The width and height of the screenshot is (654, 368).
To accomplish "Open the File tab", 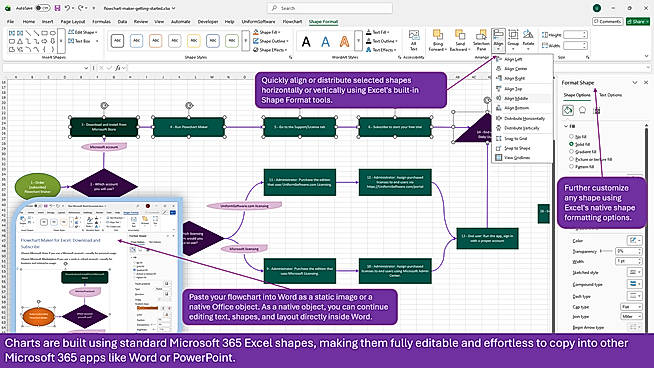I will (10, 21).
